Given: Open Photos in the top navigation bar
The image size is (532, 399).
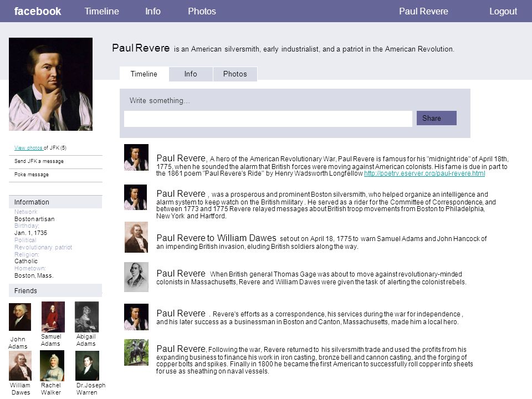Looking at the screenshot, I should click(x=202, y=11).
